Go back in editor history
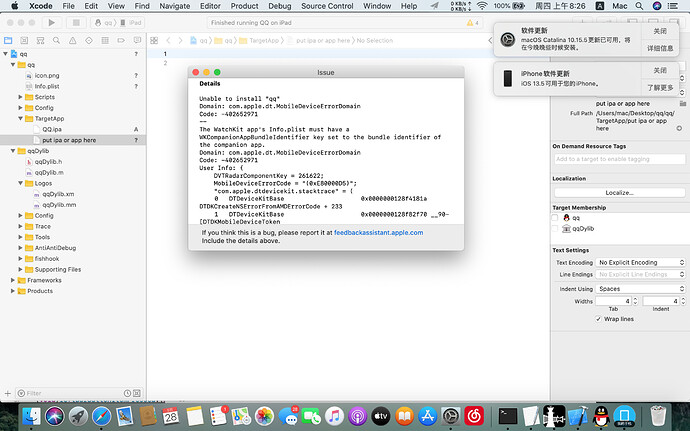Viewport: 690px width, 431px height. (x=168, y=41)
